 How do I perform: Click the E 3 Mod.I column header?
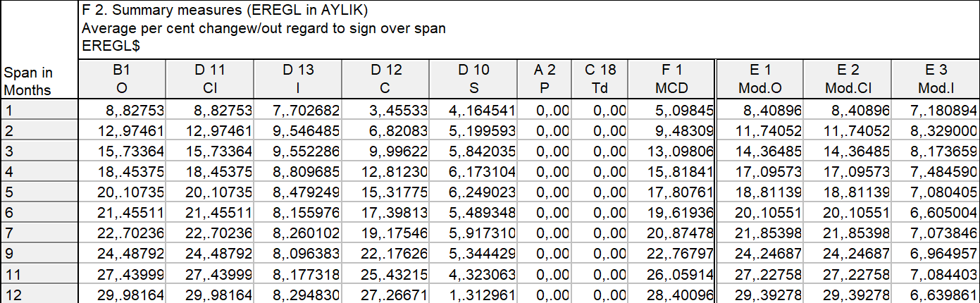936,79
